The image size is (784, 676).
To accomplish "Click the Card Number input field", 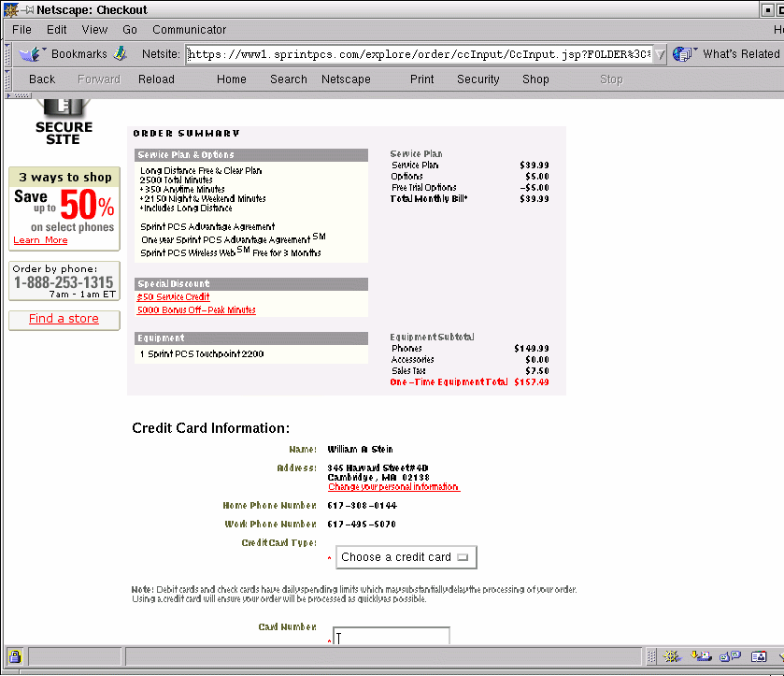I will click(392, 636).
